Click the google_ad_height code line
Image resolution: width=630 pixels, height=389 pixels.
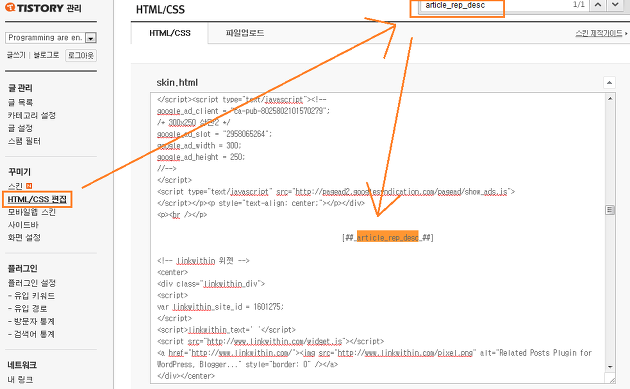pyautogui.click(x=201, y=157)
